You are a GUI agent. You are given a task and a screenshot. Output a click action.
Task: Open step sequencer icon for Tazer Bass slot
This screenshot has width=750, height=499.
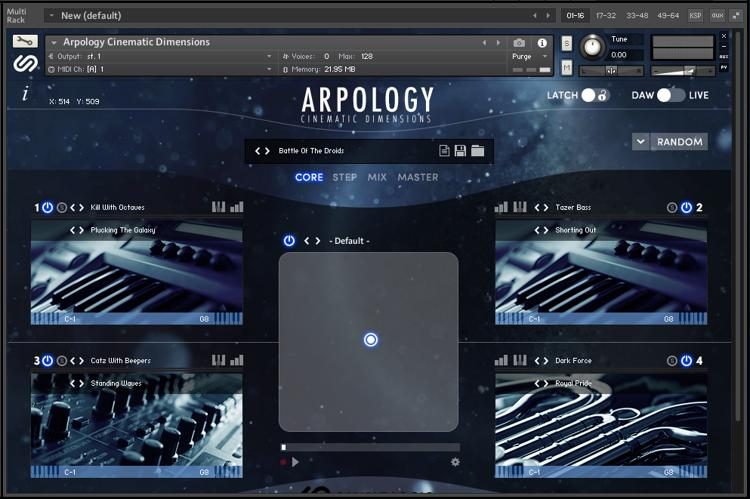pyautogui.click(x=520, y=207)
